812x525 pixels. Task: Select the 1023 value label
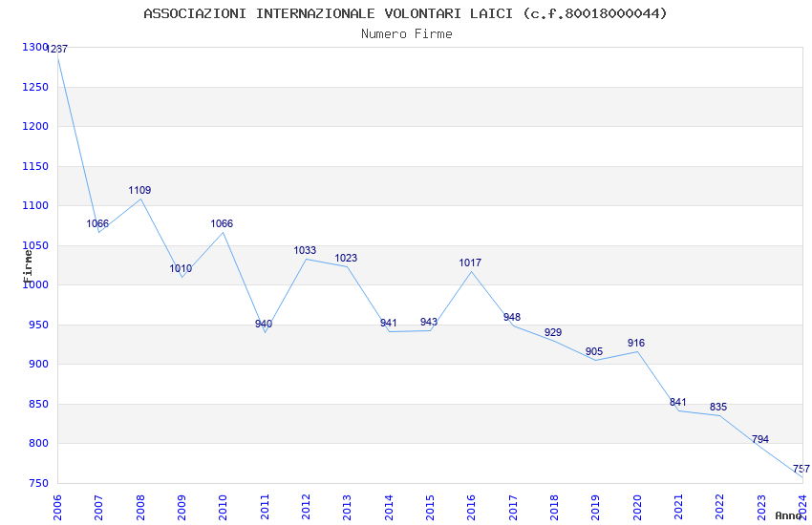coord(346,258)
